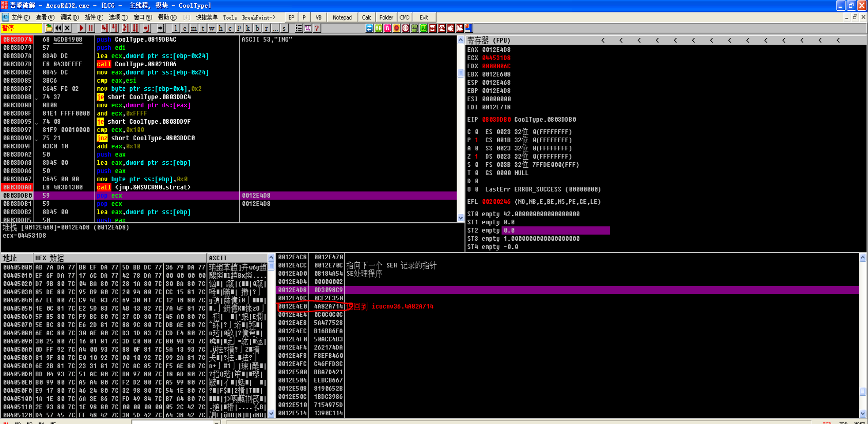Show CPU window via 'c' button
868x424 pixels.
click(230, 28)
